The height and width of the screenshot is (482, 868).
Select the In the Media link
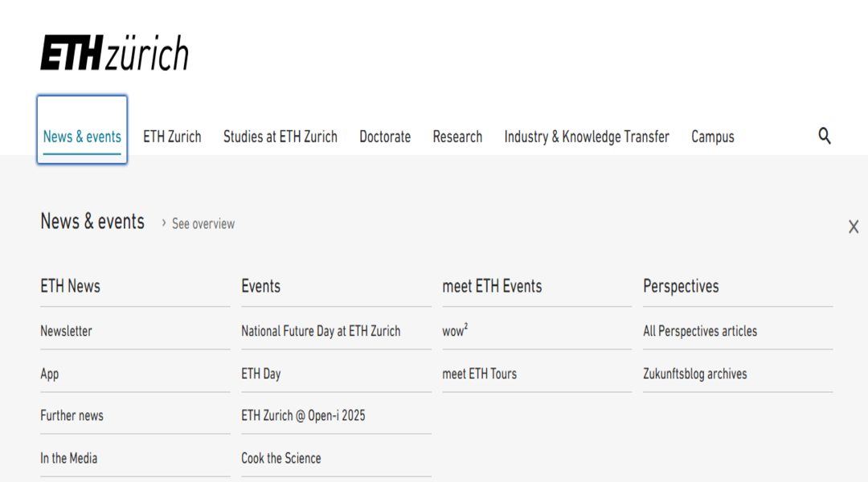69,458
